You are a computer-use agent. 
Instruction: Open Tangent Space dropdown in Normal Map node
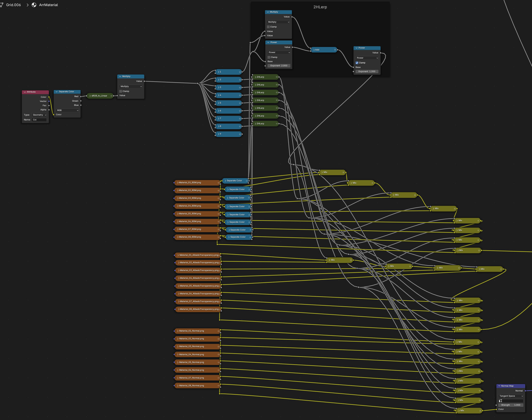pyautogui.click(x=511, y=396)
